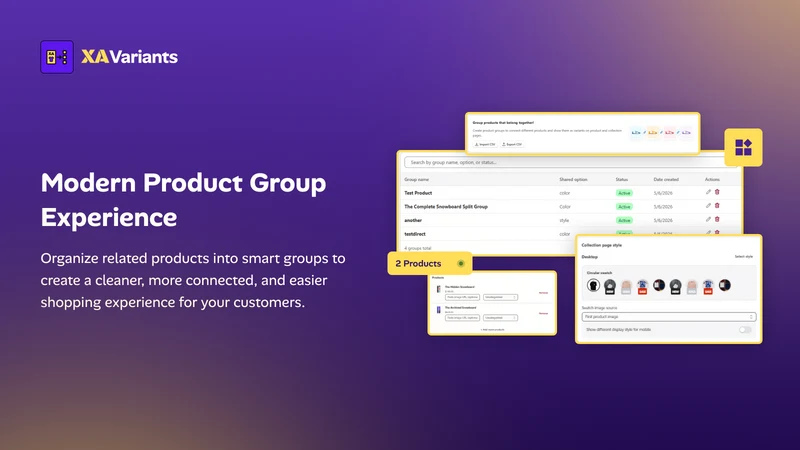
Task: Click the Date created column header
Action: pos(666,180)
